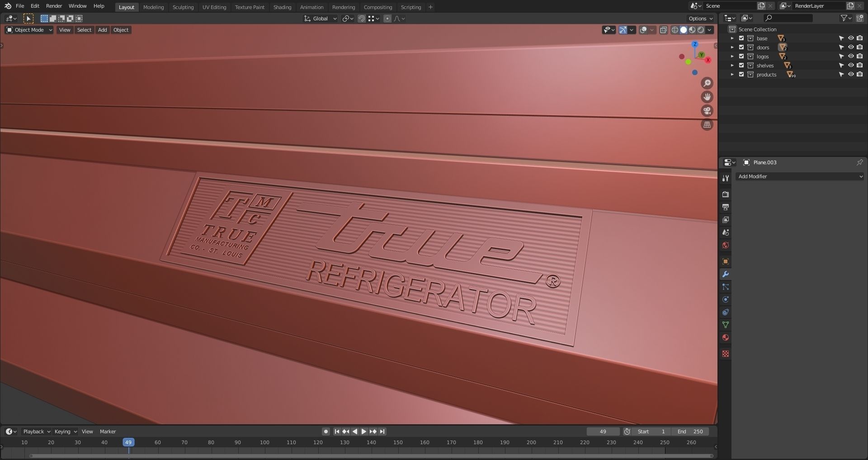Toggle camera view gizmo
Image resolution: width=868 pixels, height=460 pixels.
pos(707,111)
